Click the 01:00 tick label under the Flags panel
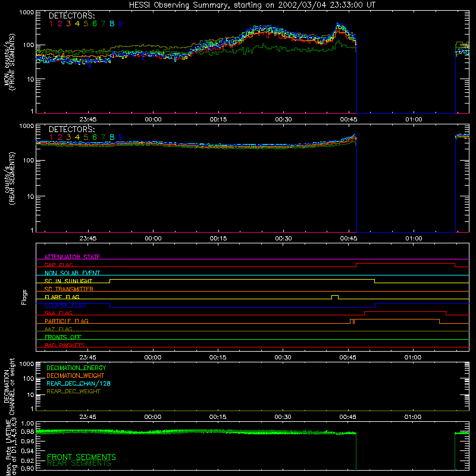Viewport: 476px width, 476px height. pos(412,358)
